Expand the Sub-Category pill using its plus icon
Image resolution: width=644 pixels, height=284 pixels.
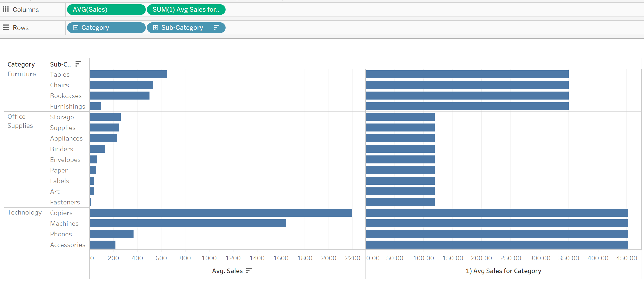tap(156, 28)
